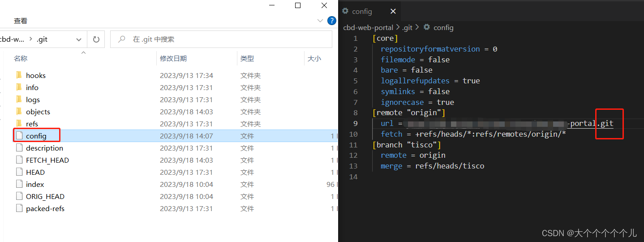Click [branch "tisco"] section header
The width and height of the screenshot is (644, 242).
(x=407, y=145)
